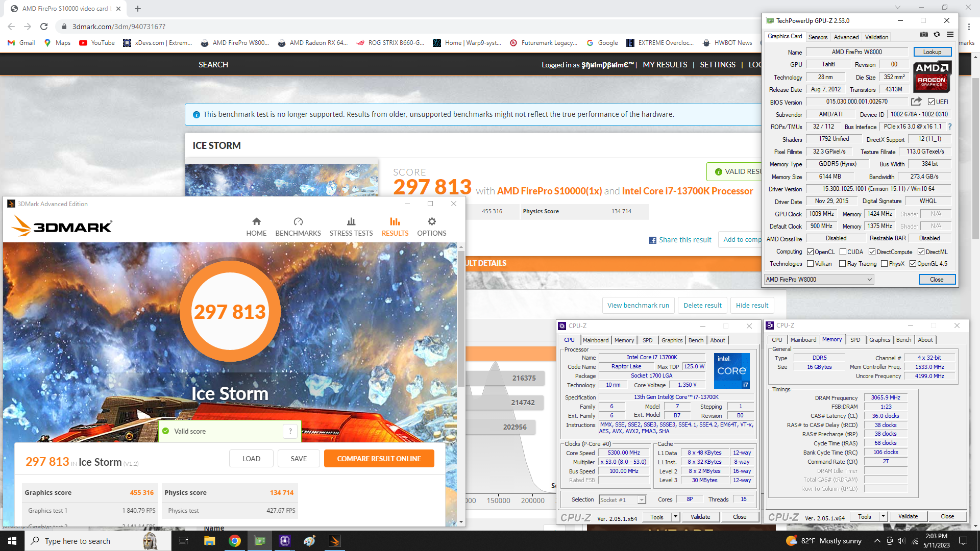Switch to Advanced tab in GPU-Z
Viewport: 980px width, 551px height.
(x=846, y=37)
